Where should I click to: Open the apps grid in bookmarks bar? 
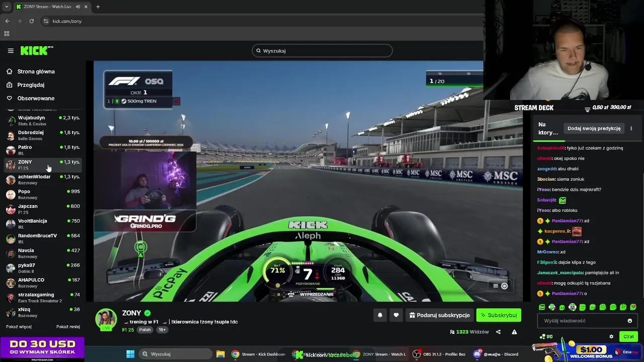[x=7, y=34]
